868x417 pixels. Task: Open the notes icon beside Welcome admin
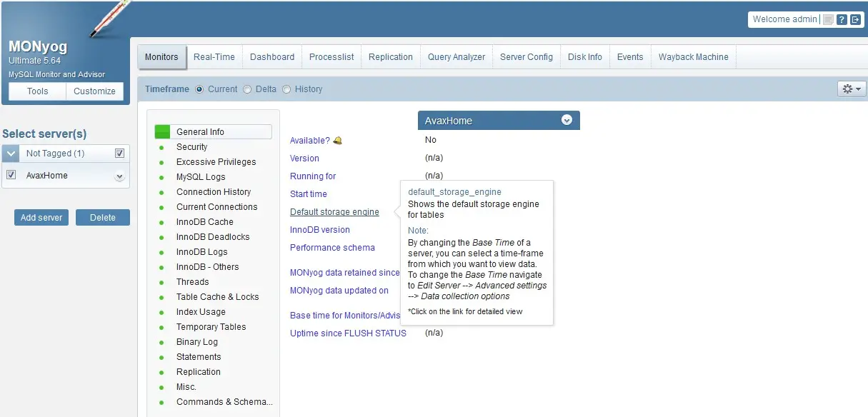828,20
